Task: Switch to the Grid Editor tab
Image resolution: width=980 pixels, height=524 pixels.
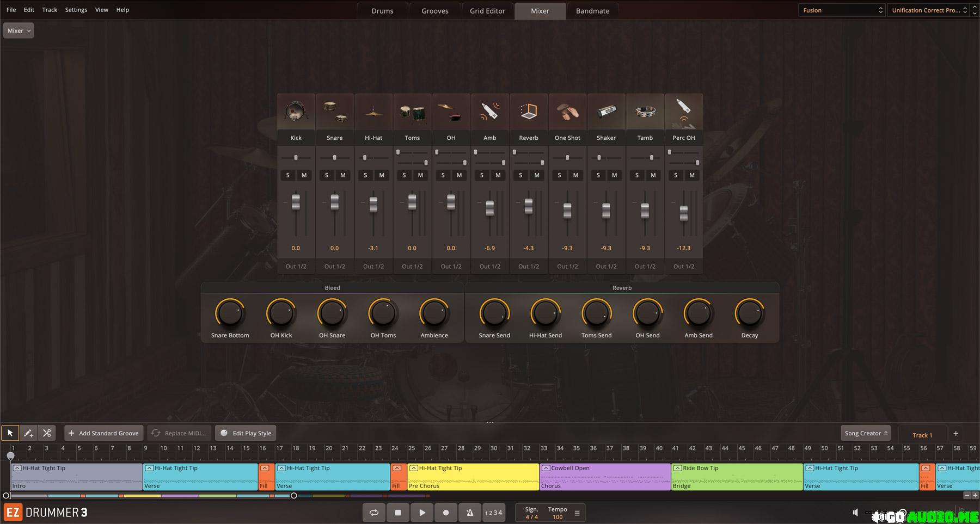Action: [487, 11]
